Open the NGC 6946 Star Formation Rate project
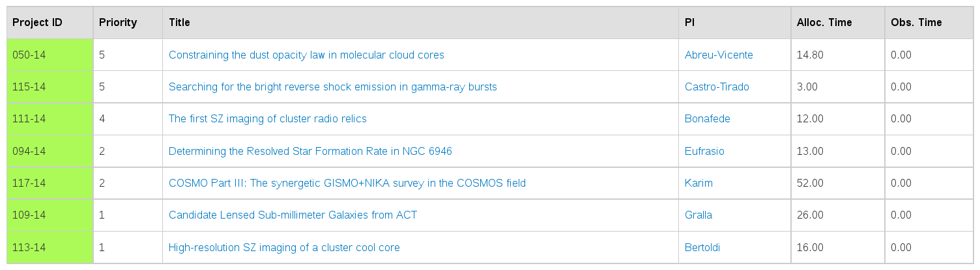Image resolution: width=980 pixels, height=270 pixels. tap(310, 151)
